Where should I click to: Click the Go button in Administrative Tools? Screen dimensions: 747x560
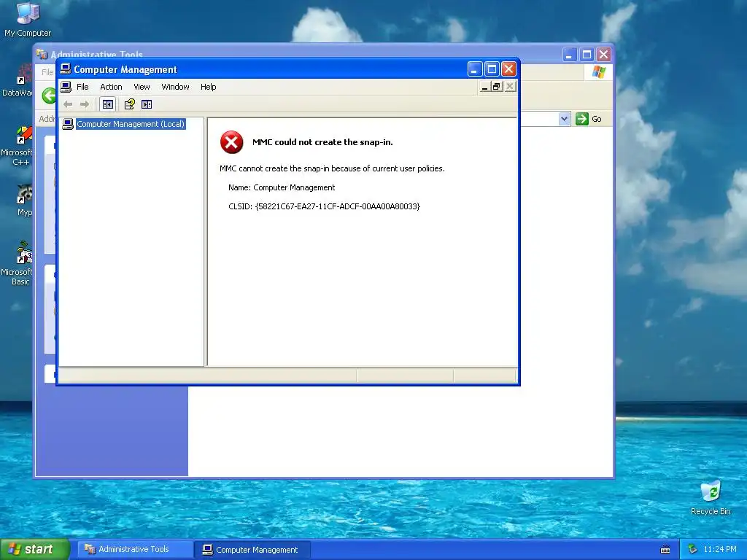[589, 119]
